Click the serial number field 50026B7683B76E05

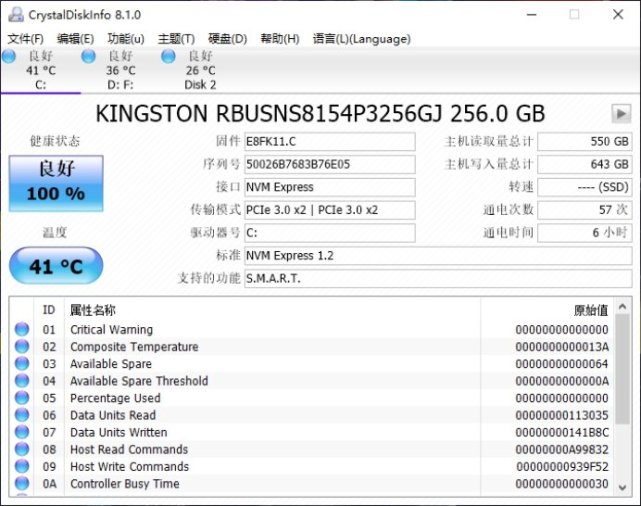(x=330, y=164)
